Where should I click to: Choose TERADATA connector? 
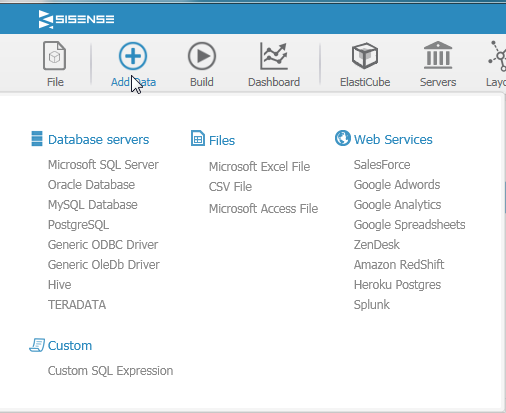pyautogui.click(x=77, y=305)
